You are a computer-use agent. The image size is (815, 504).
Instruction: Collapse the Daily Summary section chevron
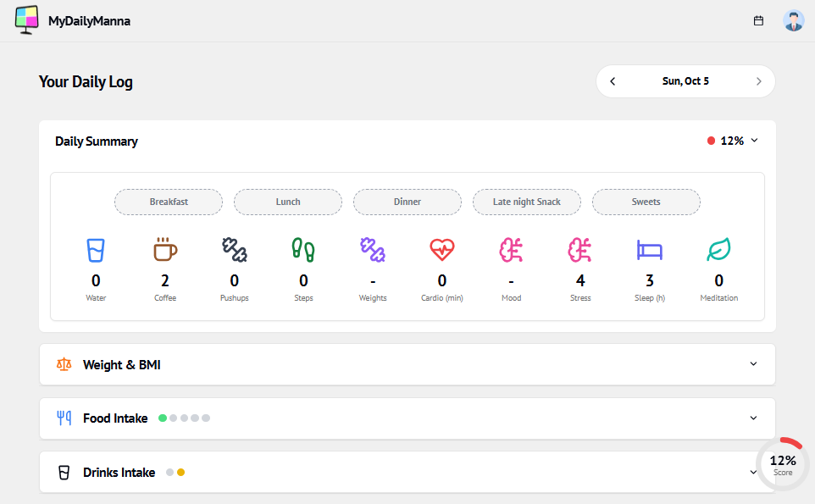coord(754,141)
